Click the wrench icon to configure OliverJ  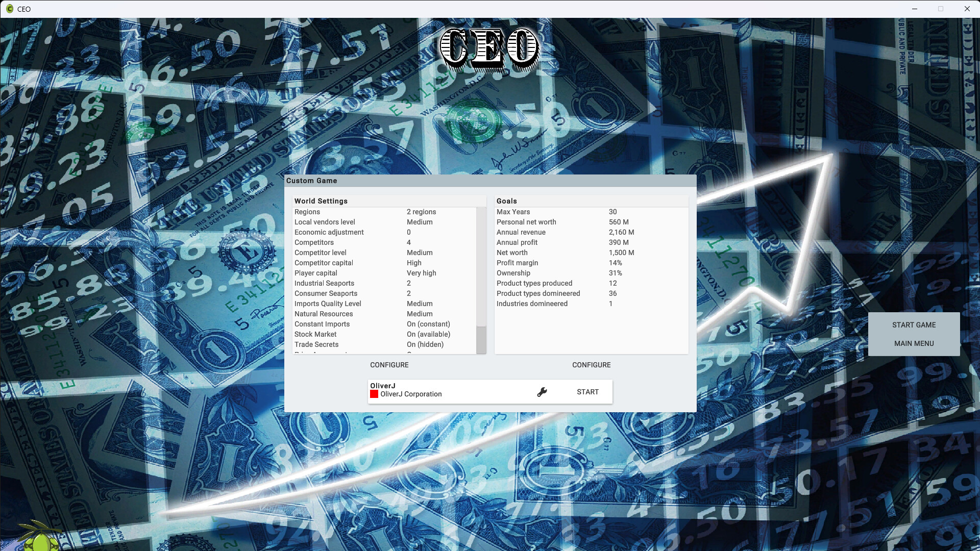pos(542,392)
